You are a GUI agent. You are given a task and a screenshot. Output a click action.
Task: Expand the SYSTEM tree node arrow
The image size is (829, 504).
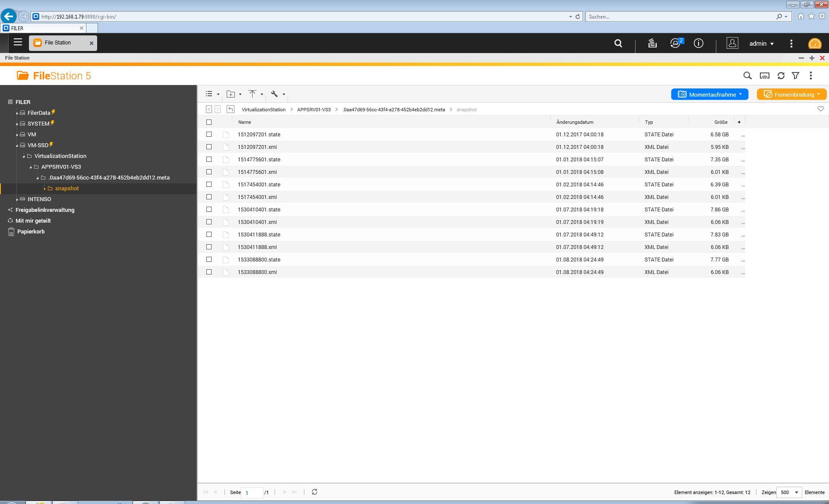(x=17, y=124)
